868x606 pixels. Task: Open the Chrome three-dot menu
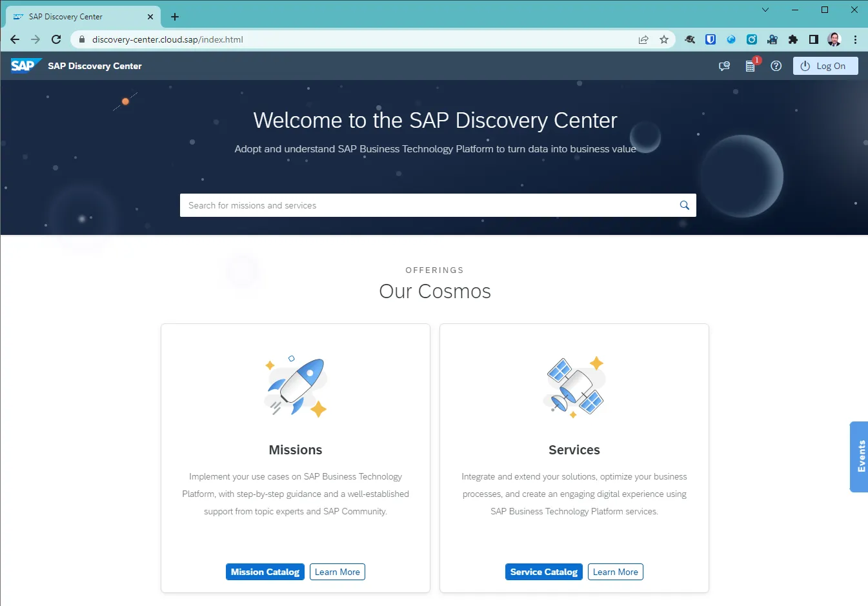855,39
